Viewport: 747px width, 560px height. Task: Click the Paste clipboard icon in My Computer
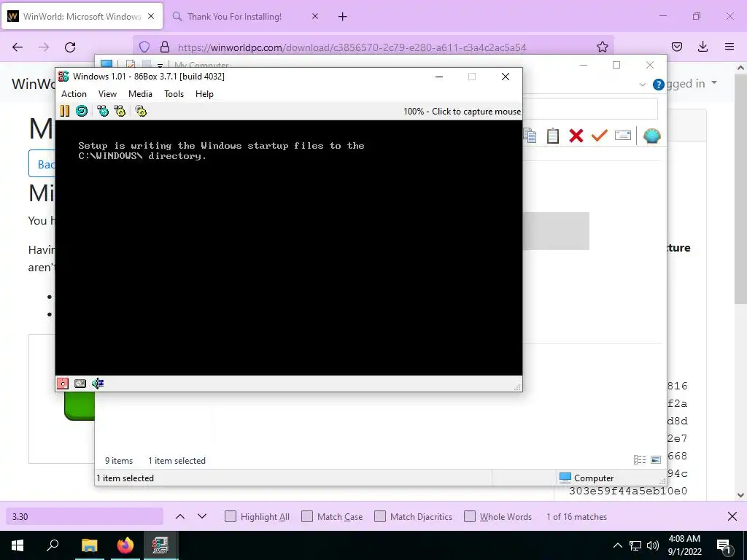(x=553, y=136)
